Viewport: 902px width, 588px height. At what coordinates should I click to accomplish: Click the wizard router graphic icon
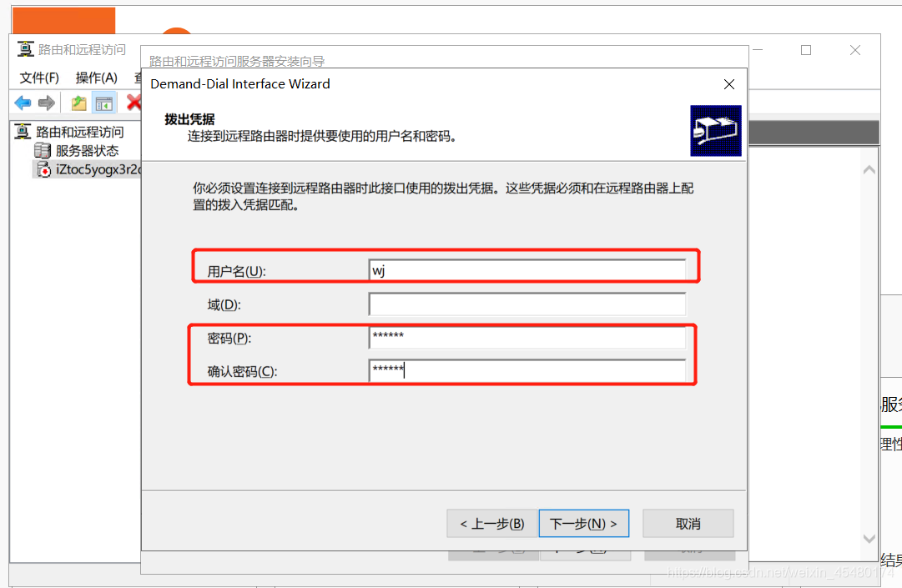715,131
